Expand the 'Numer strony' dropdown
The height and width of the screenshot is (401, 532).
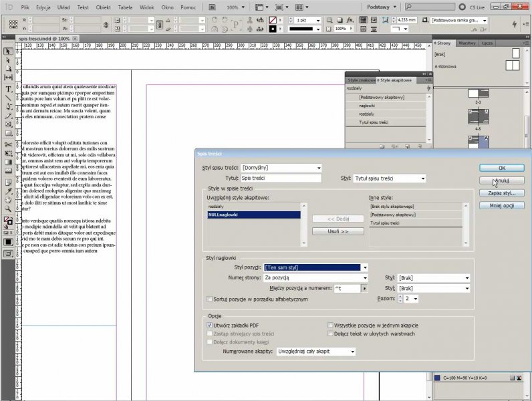click(x=315, y=277)
